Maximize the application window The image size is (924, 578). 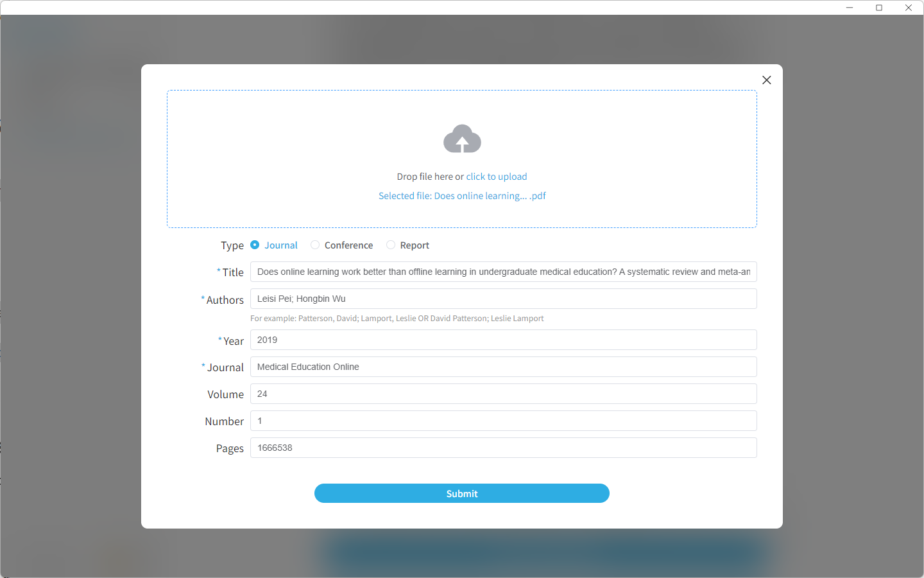[879, 7]
